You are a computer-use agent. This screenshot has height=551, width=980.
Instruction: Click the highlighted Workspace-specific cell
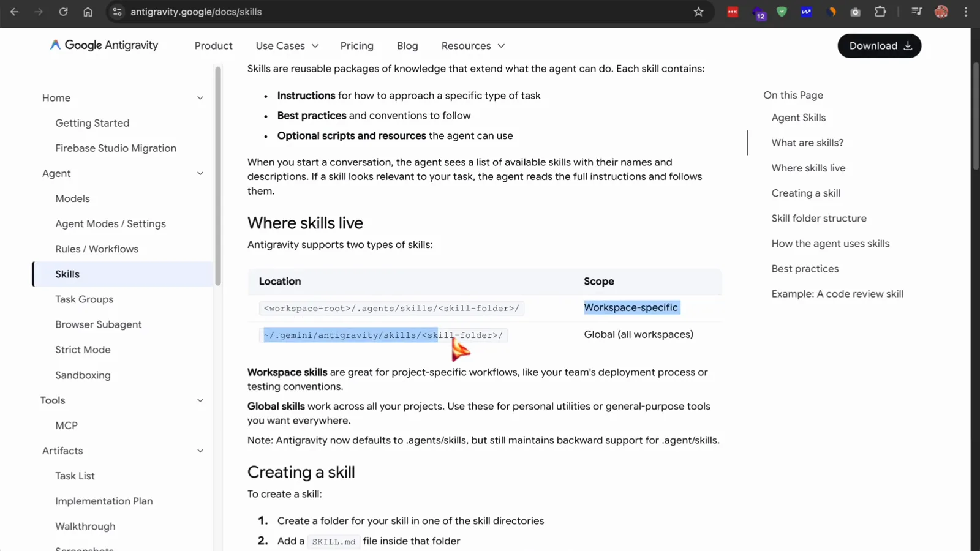coord(631,307)
